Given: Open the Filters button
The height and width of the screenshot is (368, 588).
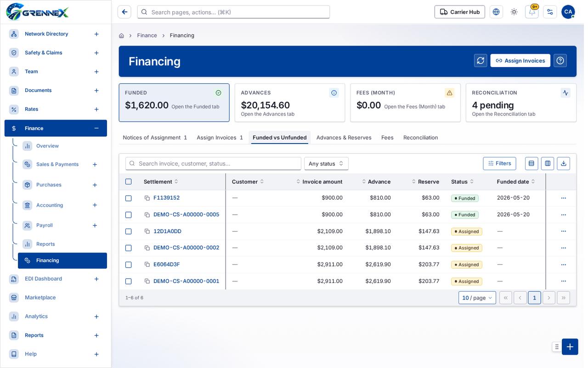Looking at the screenshot, I should click(499, 163).
